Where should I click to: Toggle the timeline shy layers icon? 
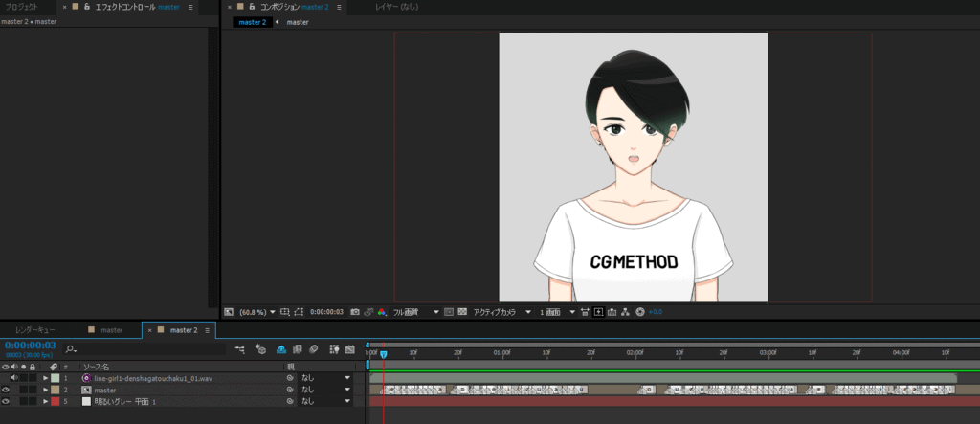280,349
